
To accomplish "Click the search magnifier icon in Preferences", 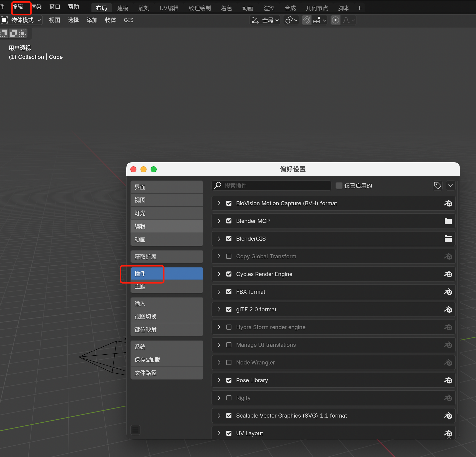I will click(x=218, y=185).
